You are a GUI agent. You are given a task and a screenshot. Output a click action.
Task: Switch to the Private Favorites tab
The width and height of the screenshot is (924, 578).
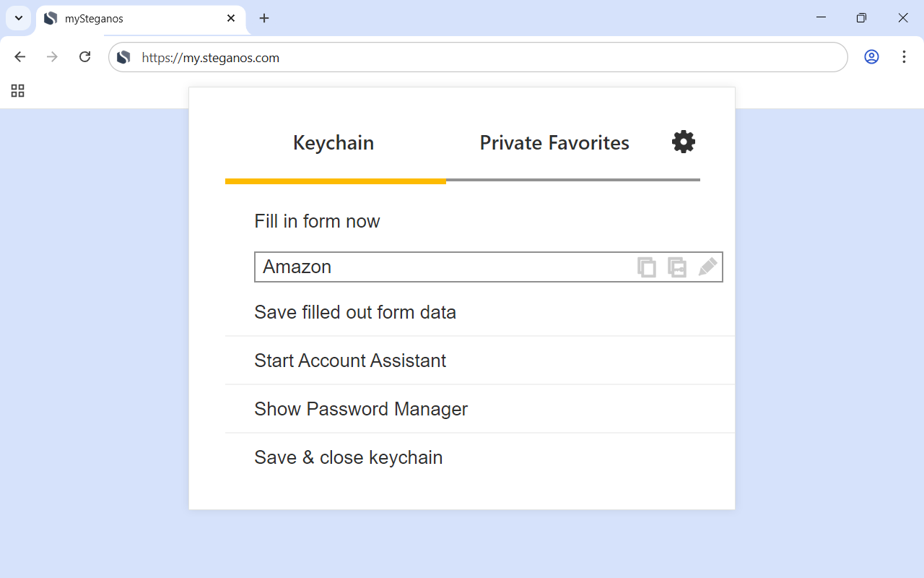pyautogui.click(x=554, y=143)
